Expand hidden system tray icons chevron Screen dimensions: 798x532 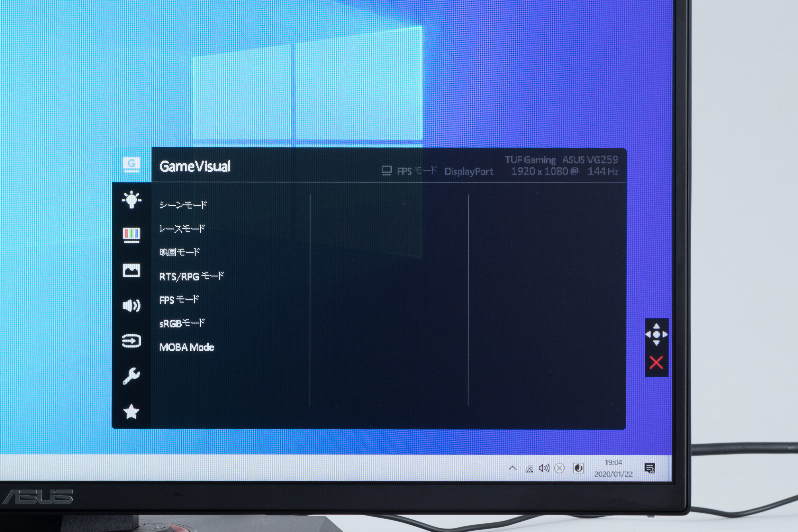click(513, 468)
